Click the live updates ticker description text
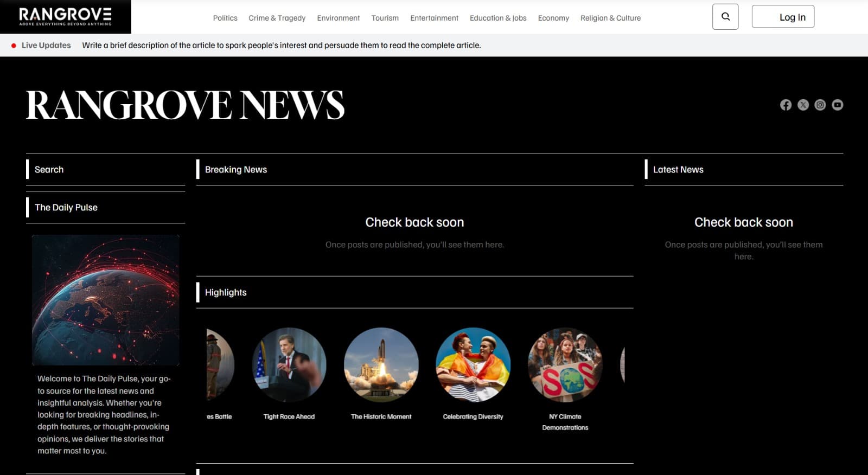The width and height of the screenshot is (868, 475). point(282,45)
